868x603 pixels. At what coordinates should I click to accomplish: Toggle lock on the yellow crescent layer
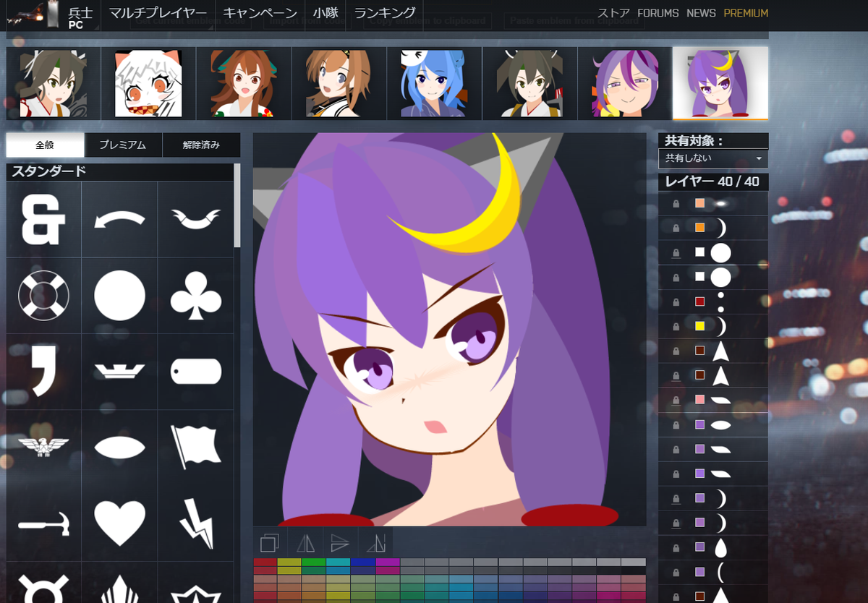coord(676,327)
